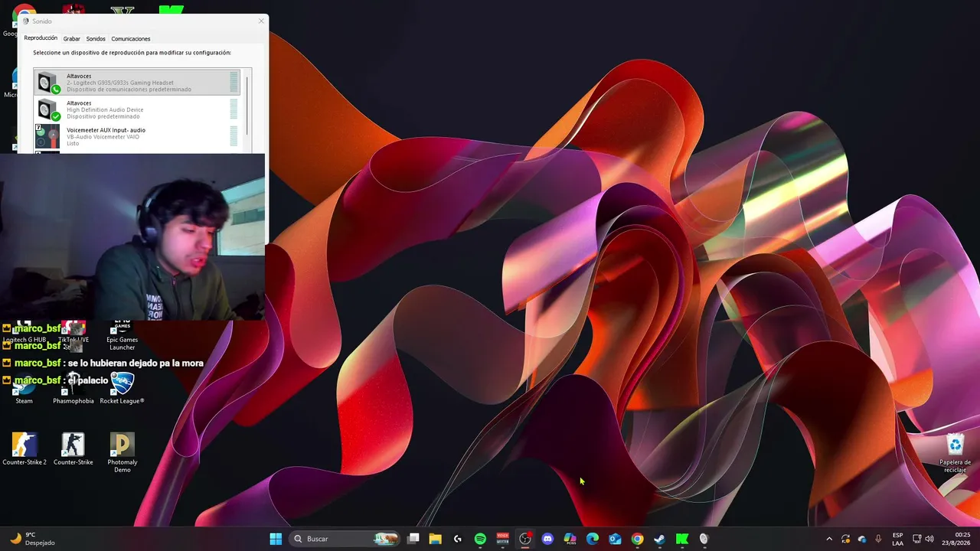The height and width of the screenshot is (551, 980).
Task: Launch Microsoft Edge from the taskbar
Action: pyautogui.click(x=593, y=539)
